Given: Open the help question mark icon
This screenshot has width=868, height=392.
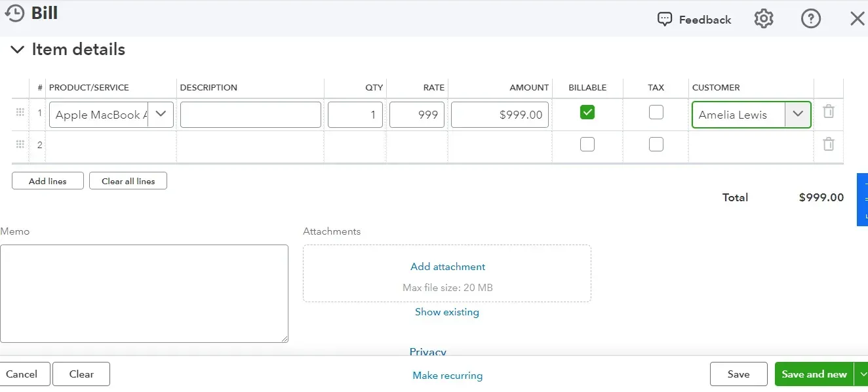Looking at the screenshot, I should [811, 19].
